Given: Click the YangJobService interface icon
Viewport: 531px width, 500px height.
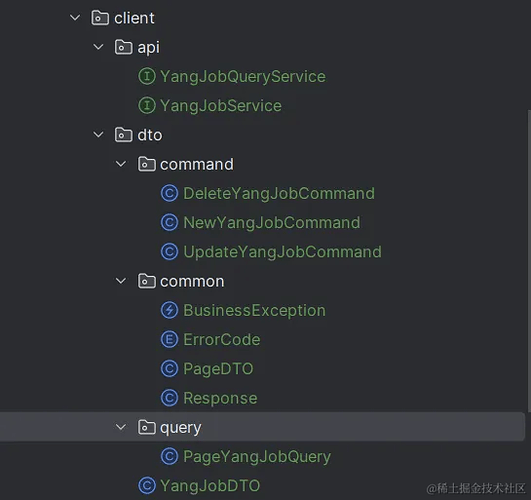Looking at the screenshot, I should [147, 105].
